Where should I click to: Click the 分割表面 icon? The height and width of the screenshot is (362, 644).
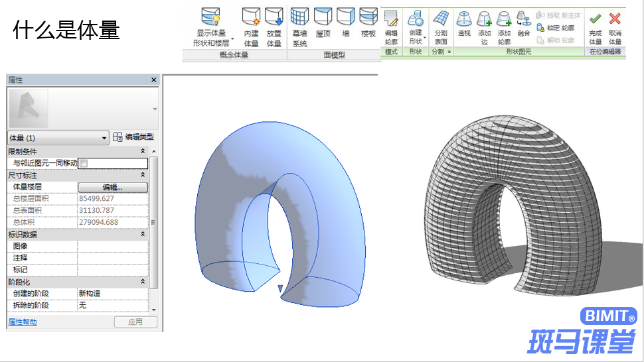pos(441,19)
